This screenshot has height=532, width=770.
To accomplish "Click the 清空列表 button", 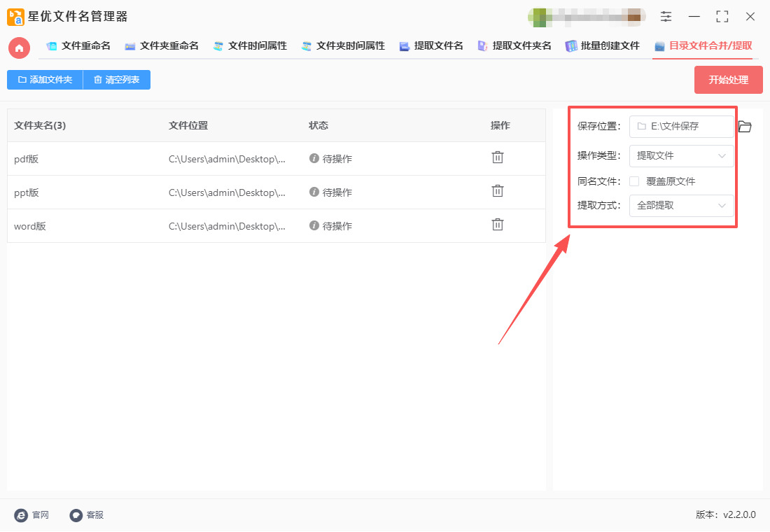I will [117, 80].
